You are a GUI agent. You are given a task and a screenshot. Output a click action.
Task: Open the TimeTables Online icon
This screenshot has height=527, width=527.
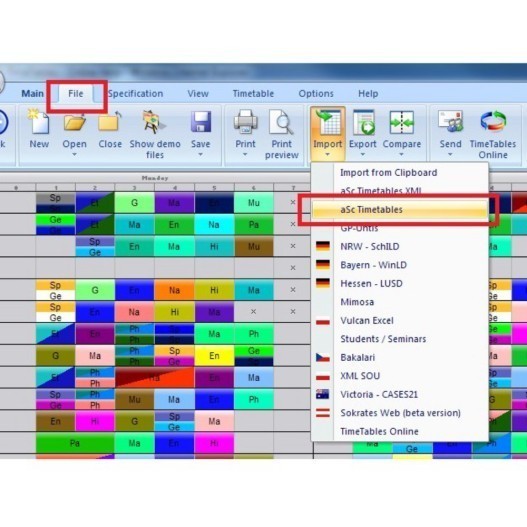point(493,122)
